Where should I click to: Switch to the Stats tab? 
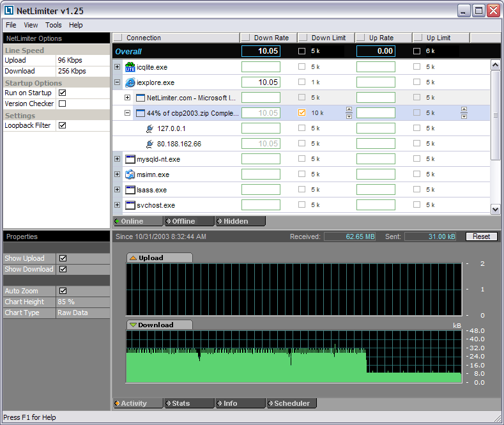pyautogui.click(x=189, y=403)
